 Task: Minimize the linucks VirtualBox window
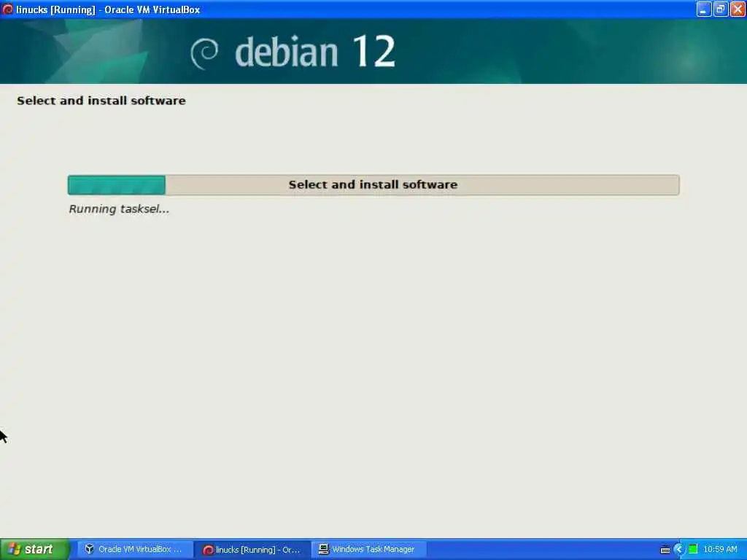(x=703, y=9)
